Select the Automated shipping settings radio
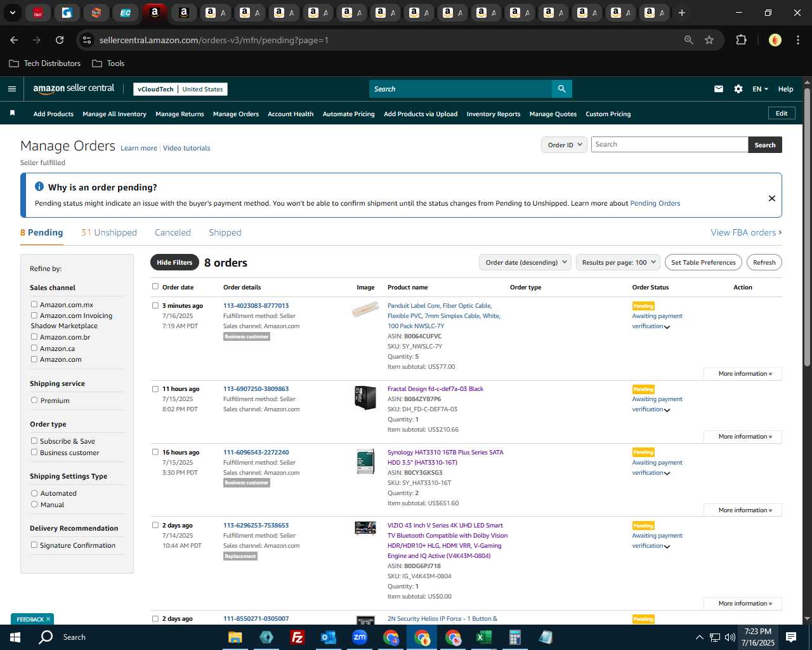Image resolution: width=812 pixels, height=650 pixels. click(x=34, y=493)
